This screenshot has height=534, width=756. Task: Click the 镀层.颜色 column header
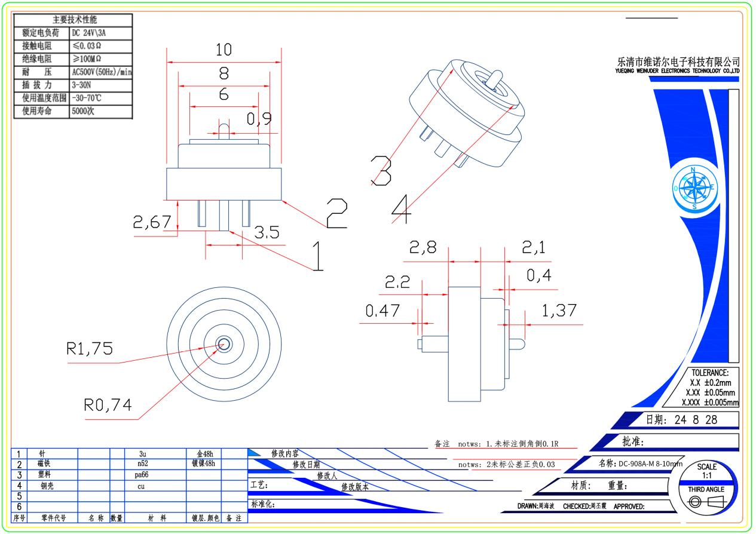205,519
